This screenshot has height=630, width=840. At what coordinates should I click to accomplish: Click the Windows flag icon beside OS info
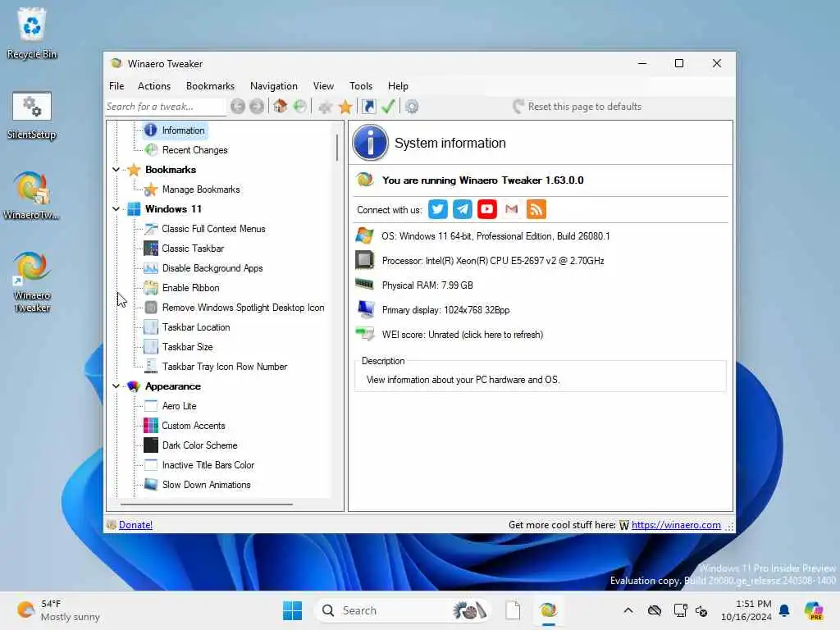[364, 235]
